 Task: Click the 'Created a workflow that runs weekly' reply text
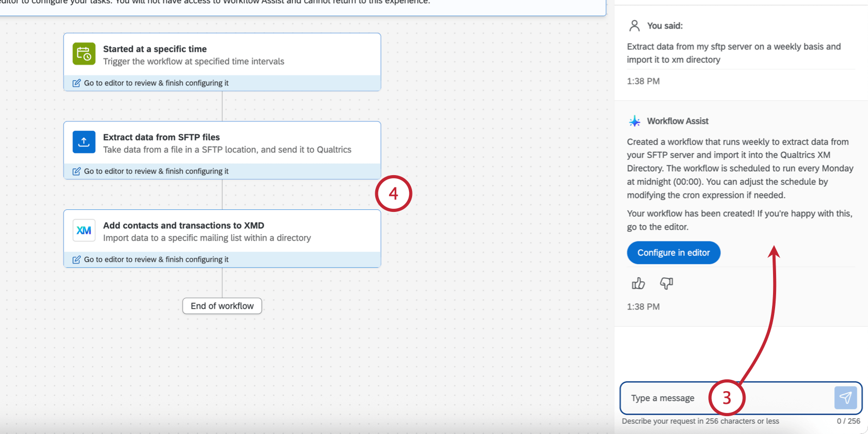pos(740,168)
